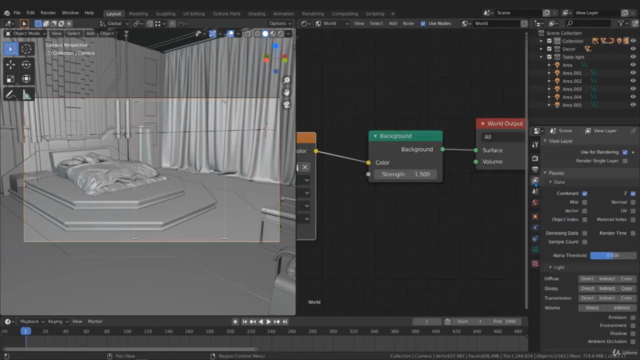Open the File menu
This screenshot has width=640, height=360.
pos(17,13)
